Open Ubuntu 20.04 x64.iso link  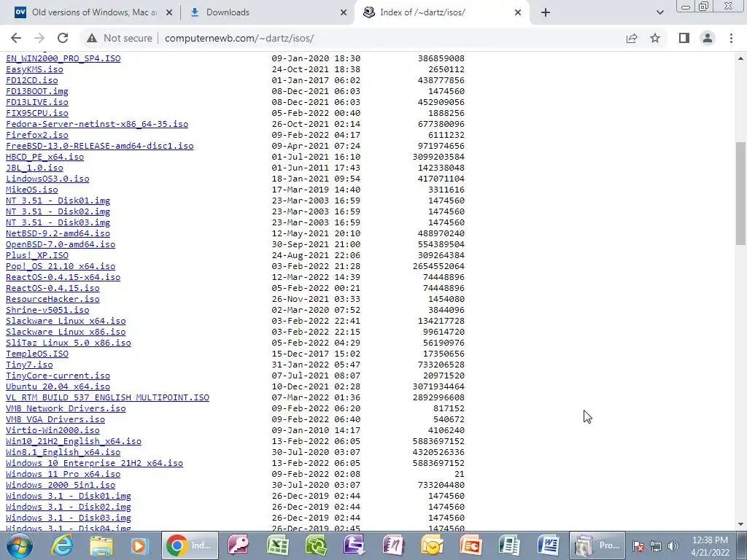click(x=58, y=386)
